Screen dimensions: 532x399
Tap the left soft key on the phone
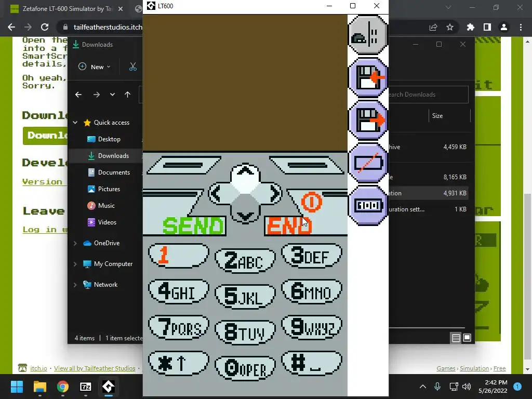click(x=184, y=165)
